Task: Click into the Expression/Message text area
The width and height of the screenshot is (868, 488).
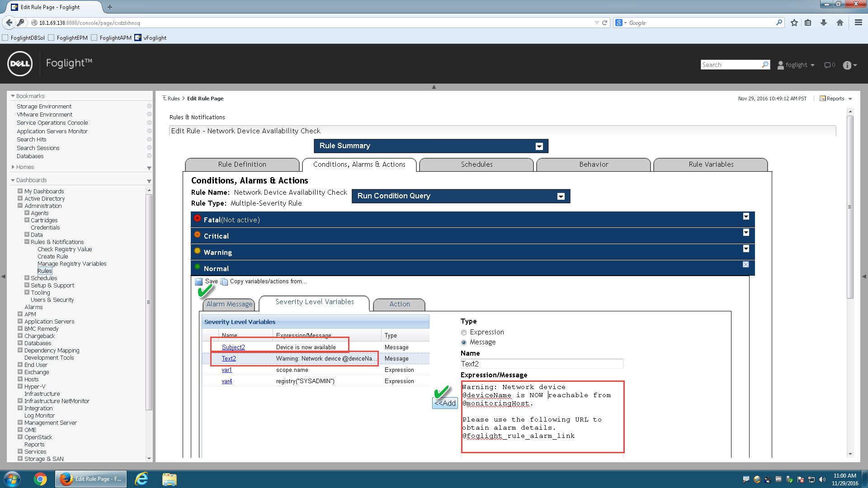Action: pos(542,417)
